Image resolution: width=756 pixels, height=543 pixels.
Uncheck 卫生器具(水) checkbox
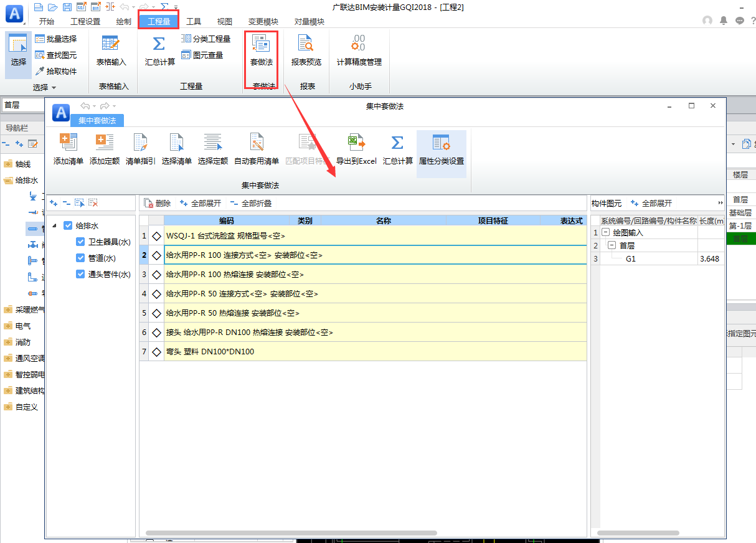coord(80,242)
